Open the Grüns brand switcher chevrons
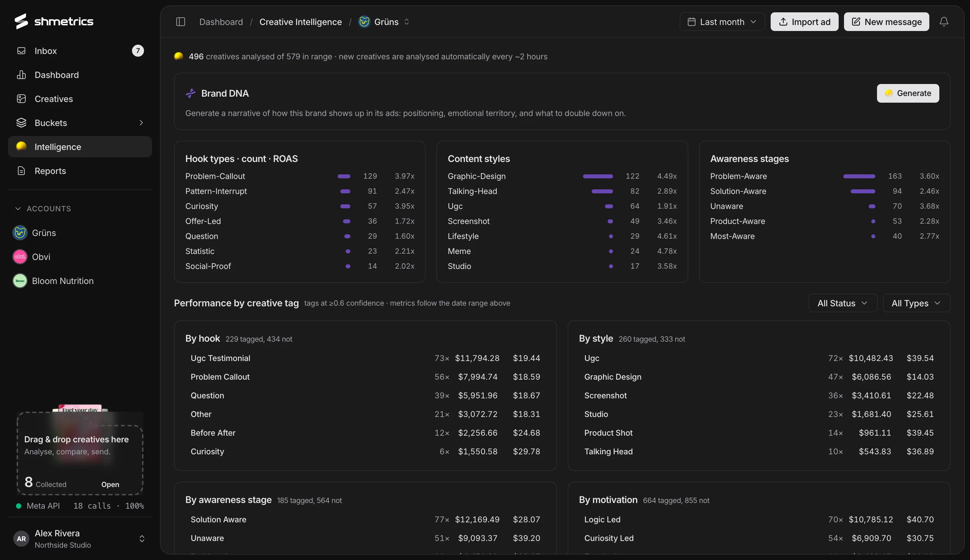This screenshot has width=970, height=560. coord(407,22)
